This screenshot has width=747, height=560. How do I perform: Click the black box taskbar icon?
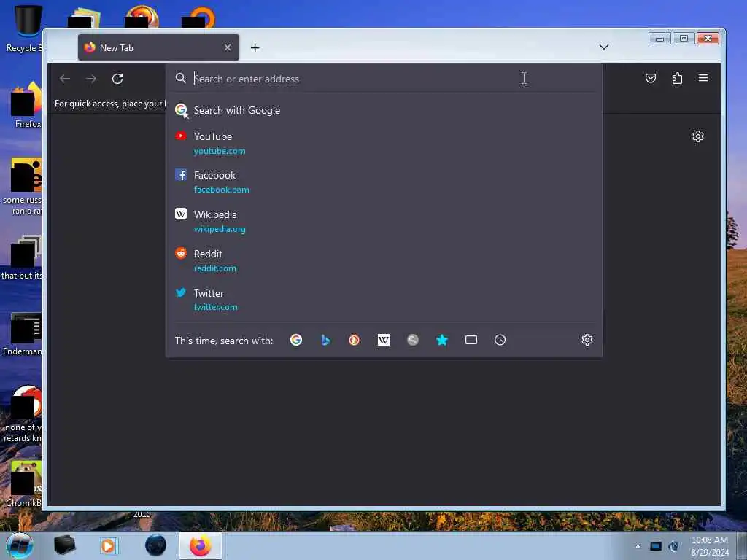coord(64,545)
